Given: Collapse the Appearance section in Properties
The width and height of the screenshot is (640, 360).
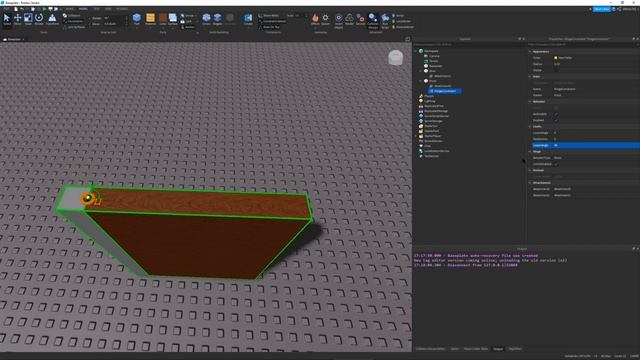Looking at the screenshot, I should point(530,52).
